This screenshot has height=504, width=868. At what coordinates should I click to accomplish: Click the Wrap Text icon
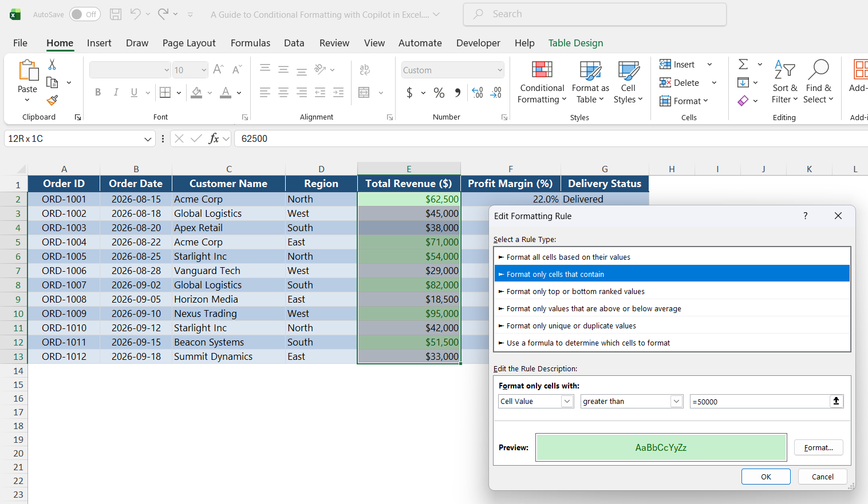pos(365,70)
